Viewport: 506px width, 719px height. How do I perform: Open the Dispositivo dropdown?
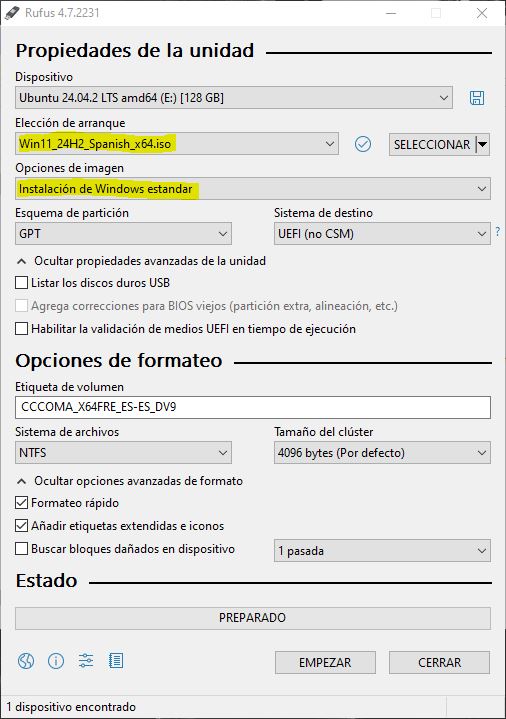coord(234,98)
